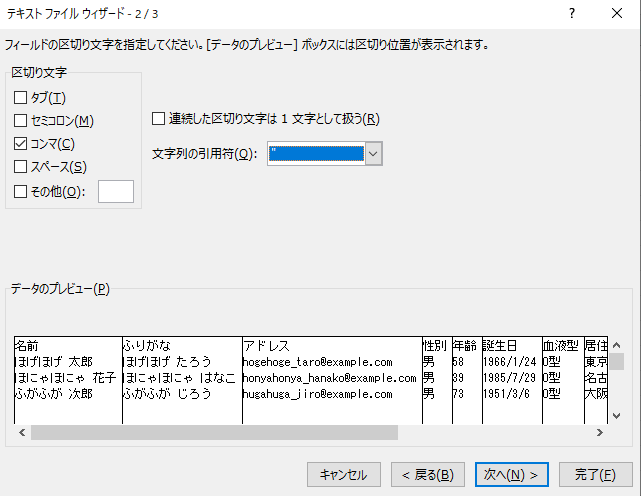Finish wizard with 完了(F) button
Viewport: 641px width, 496px height.
596,475
